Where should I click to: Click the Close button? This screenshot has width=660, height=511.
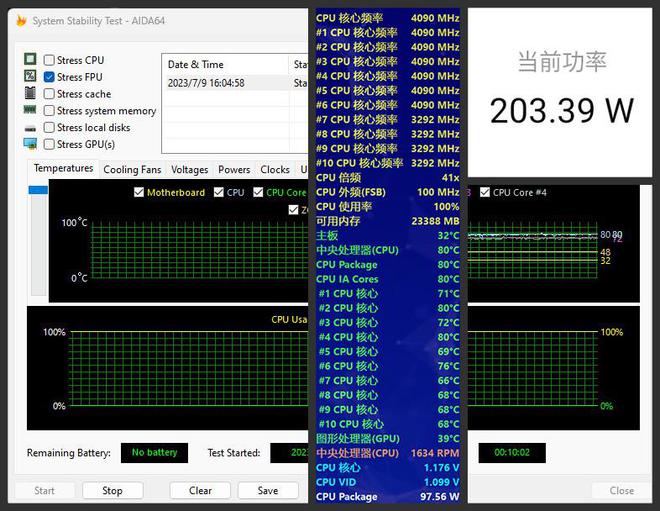tap(622, 491)
